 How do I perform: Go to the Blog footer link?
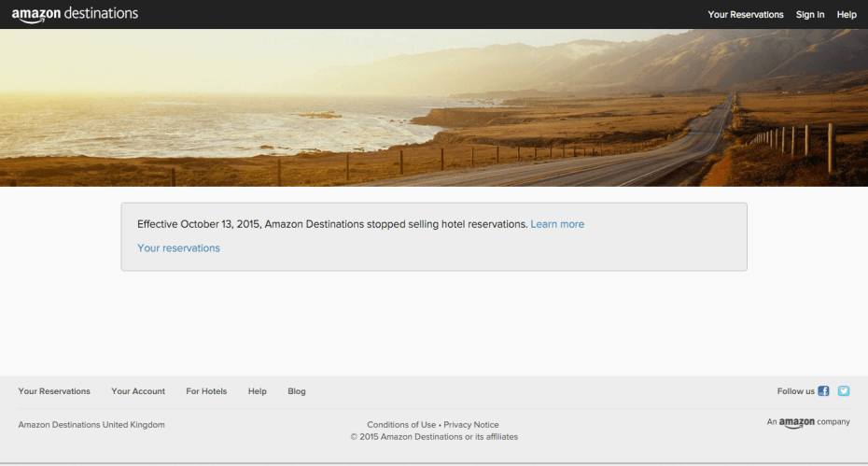tap(297, 391)
